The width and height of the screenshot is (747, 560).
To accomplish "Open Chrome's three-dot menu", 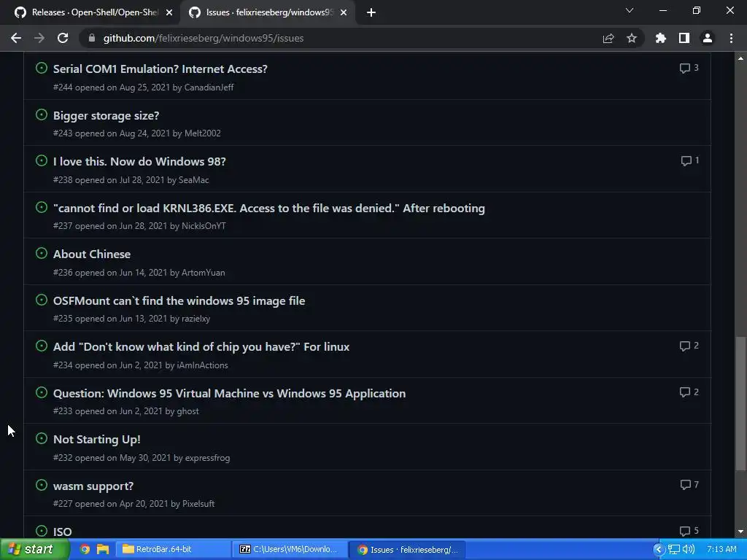I will click(731, 38).
